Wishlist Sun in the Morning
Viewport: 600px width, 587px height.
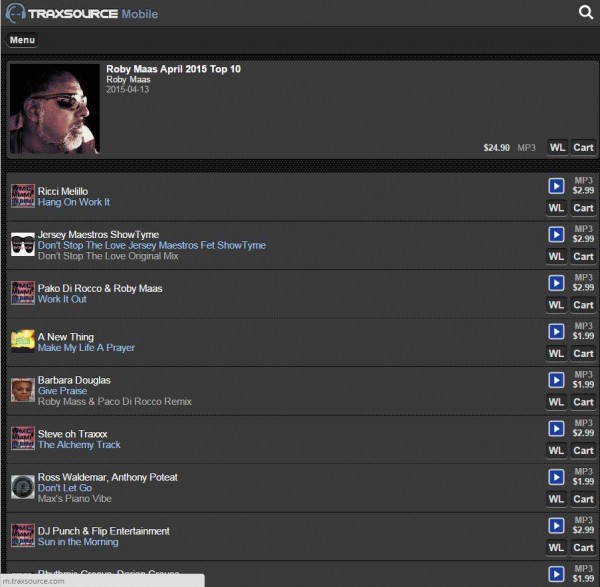(556, 548)
